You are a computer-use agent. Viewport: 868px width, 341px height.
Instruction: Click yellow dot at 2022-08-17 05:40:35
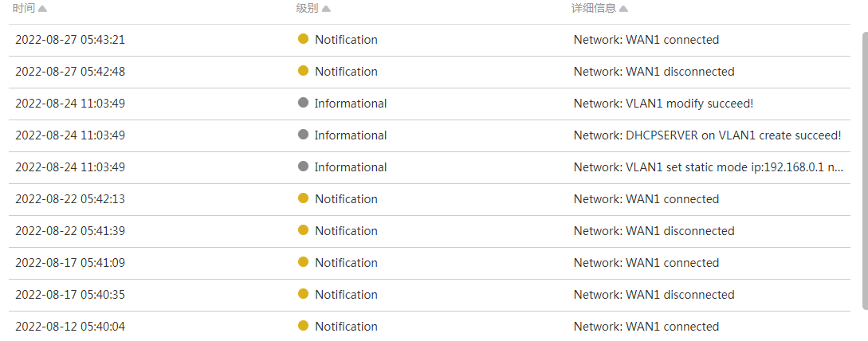[x=303, y=294]
